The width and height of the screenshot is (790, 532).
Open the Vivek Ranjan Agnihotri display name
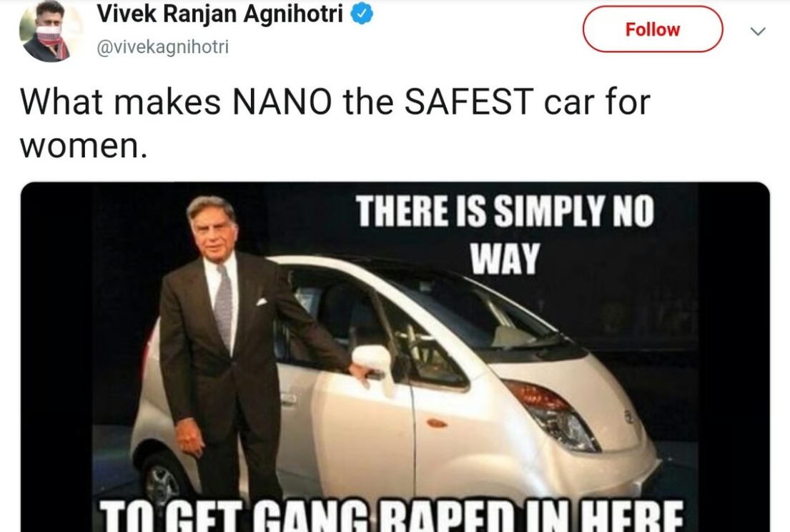pyautogui.click(x=220, y=14)
